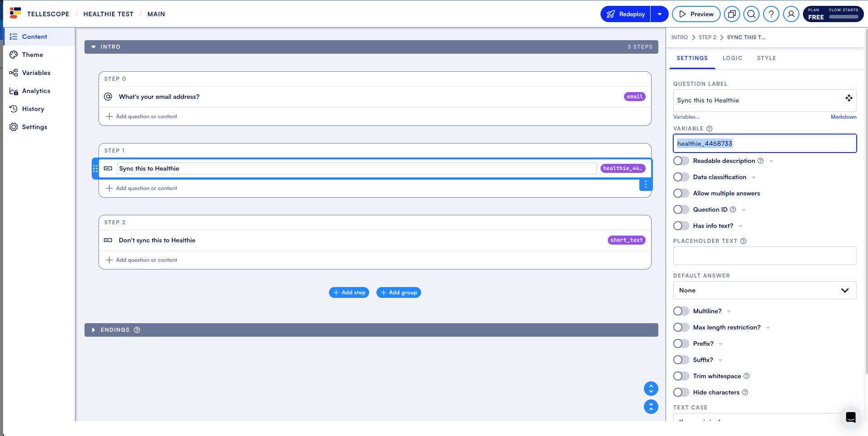868x436 pixels.
Task: Open the Default Answer None dropdown
Action: tap(765, 290)
